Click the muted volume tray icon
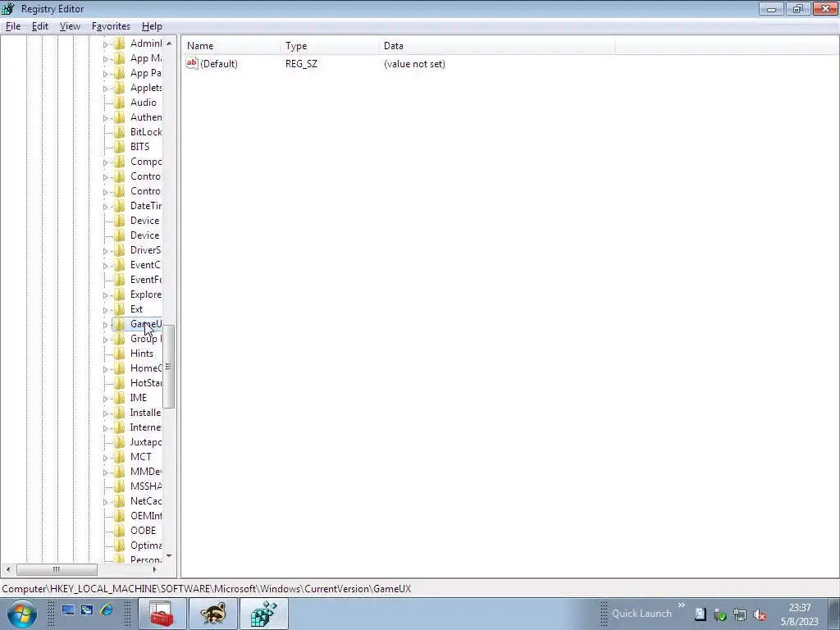The height and width of the screenshot is (630, 840). coord(759,614)
